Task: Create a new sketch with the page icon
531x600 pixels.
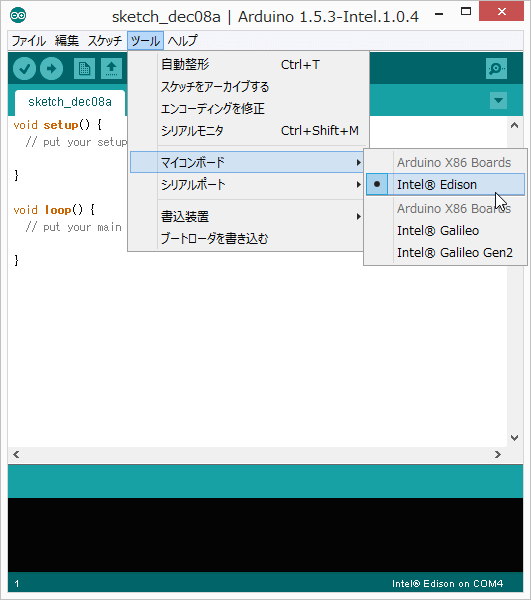Action: (84, 69)
